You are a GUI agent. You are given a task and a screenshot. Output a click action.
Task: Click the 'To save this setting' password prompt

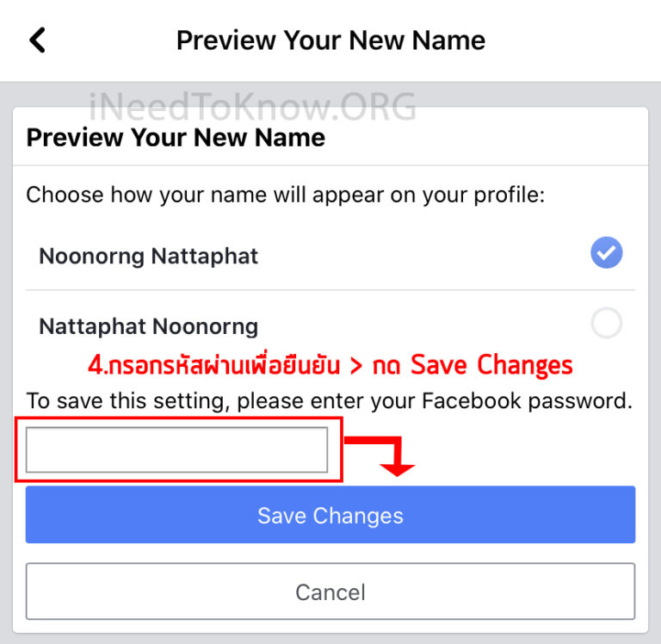pyautogui.click(x=329, y=400)
